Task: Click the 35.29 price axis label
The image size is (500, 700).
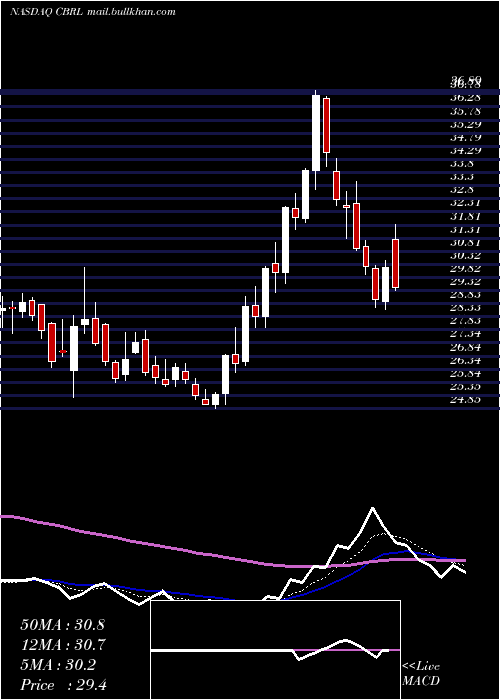Action: click(x=466, y=124)
